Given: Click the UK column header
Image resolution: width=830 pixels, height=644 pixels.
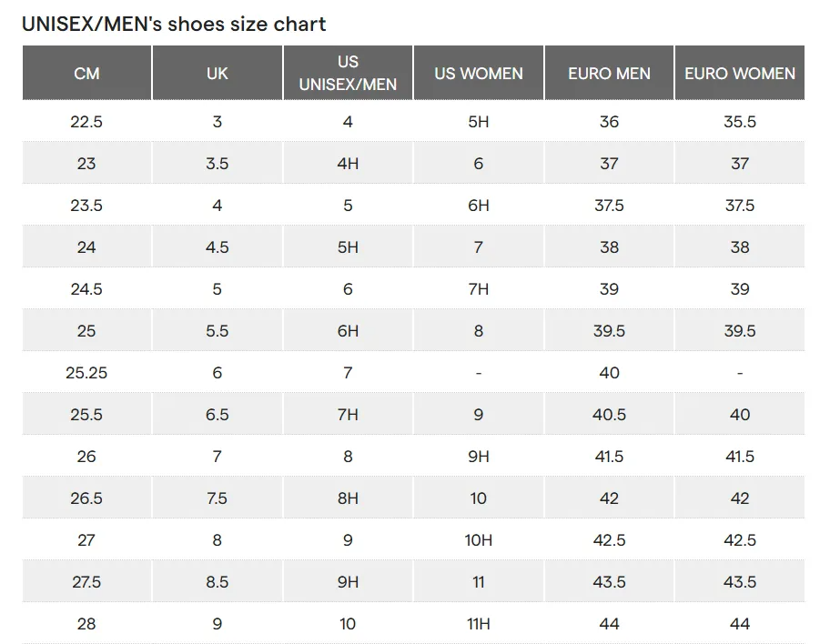Looking at the screenshot, I should click(x=217, y=73).
